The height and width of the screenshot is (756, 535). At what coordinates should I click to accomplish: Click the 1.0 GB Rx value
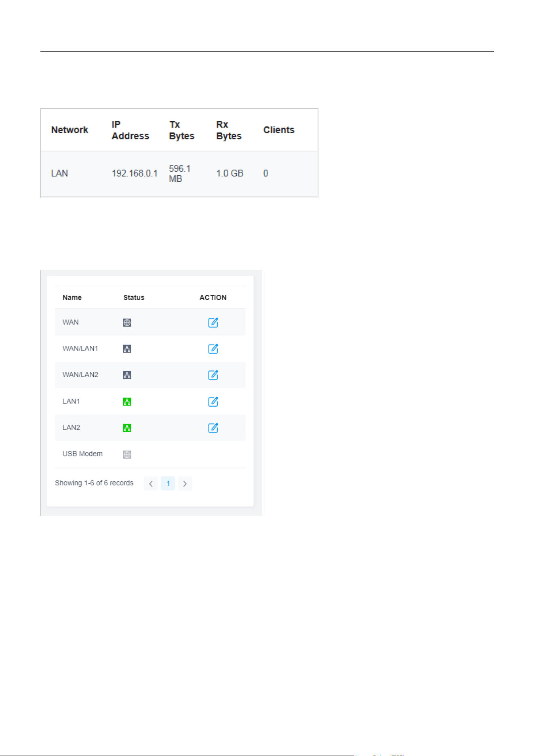230,174
